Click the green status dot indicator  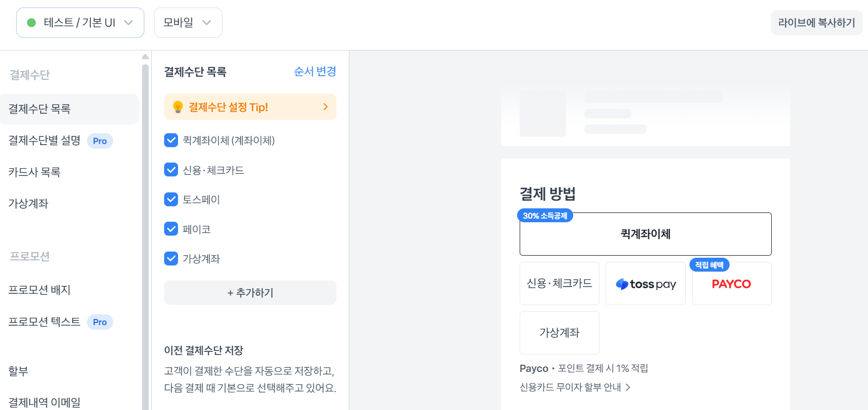pos(31,23)
